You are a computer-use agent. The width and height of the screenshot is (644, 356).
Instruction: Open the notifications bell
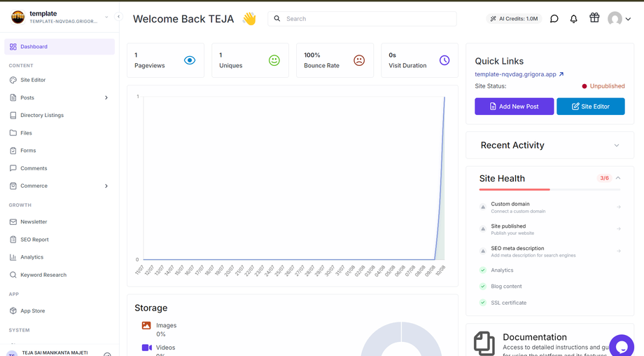[574, 18]
